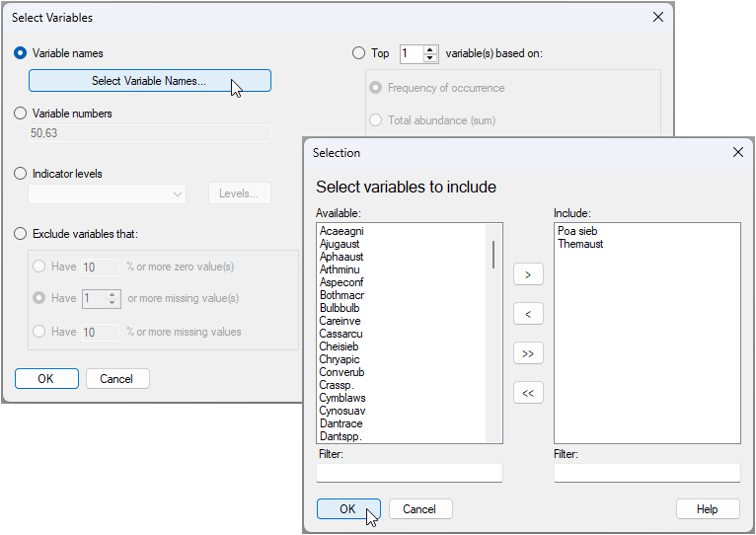Enable the Indicator levels option

pos(21,174)
